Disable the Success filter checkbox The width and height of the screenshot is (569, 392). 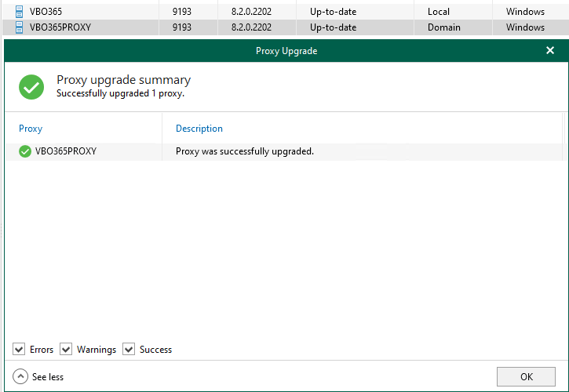click(x=129, y=350)
